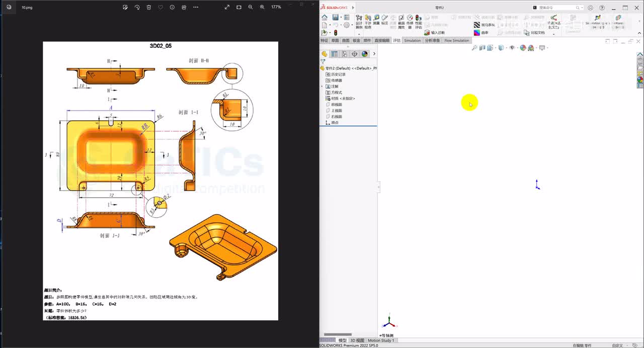Click the edit image icon in Photos
644x348 pixels.
125,7
